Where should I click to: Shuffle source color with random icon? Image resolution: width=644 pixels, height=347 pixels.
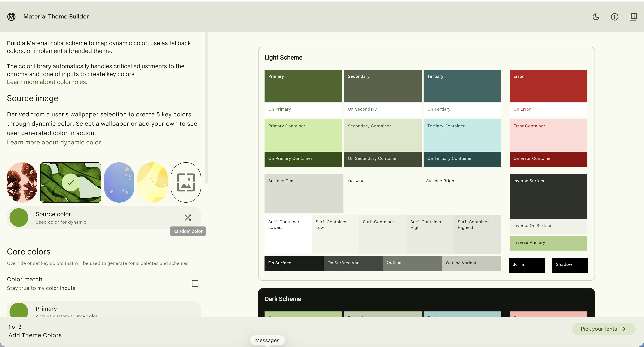(188, 218)
